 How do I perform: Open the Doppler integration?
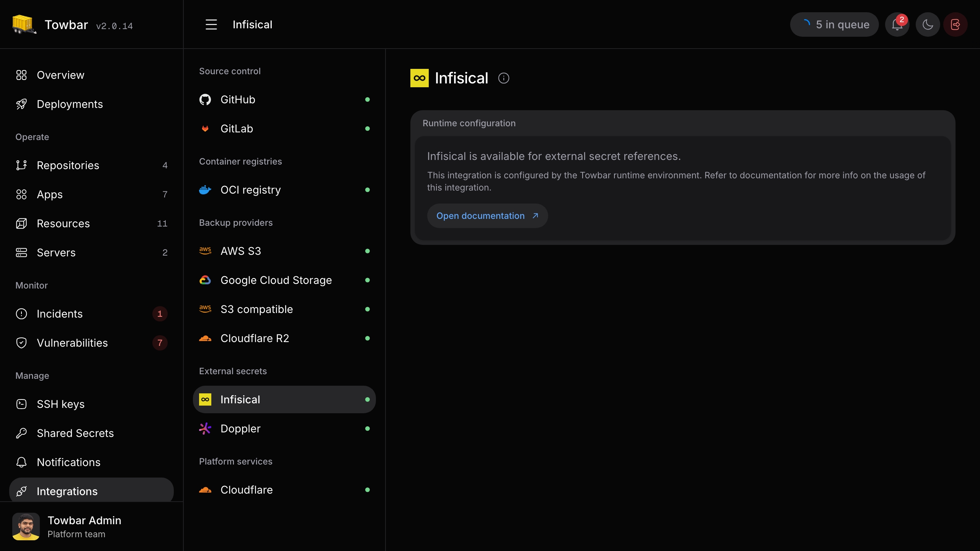point(284,429)
